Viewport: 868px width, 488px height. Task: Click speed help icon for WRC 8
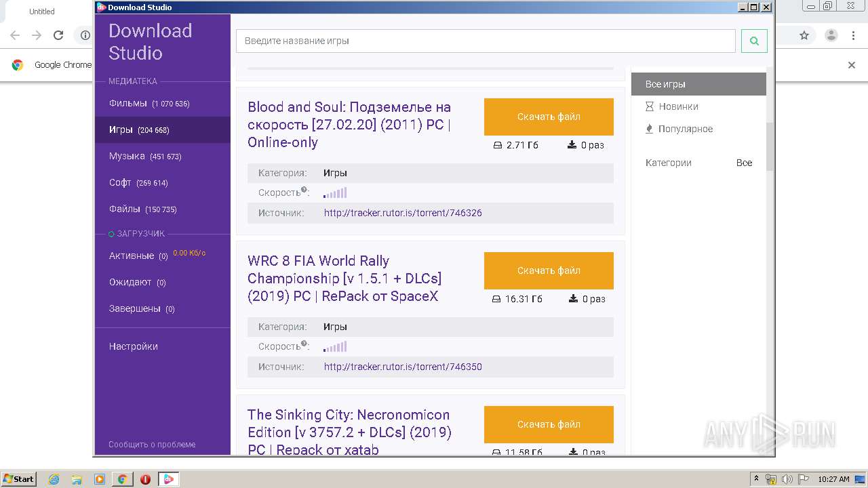[304, 344]
